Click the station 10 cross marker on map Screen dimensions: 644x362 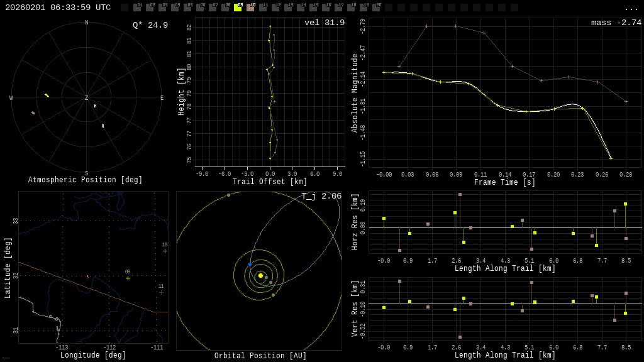[165, 251]
